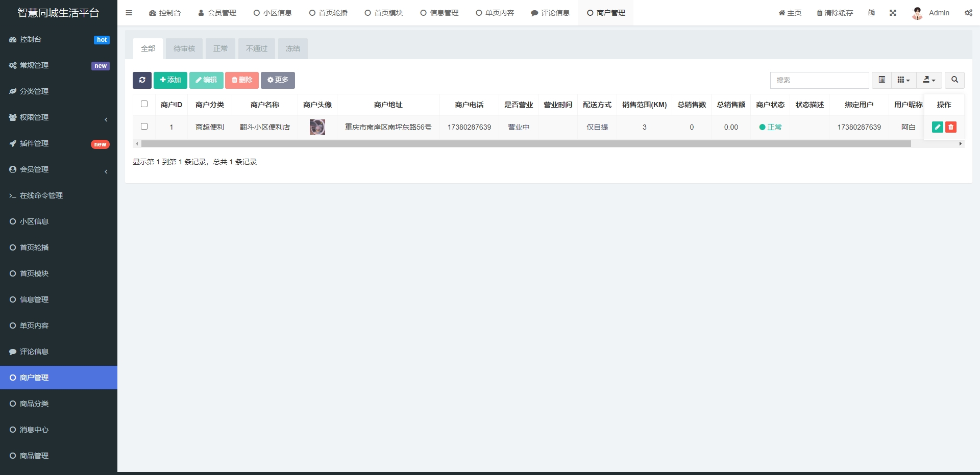
Task: Click the green edit icon in row
Action: pyautogui.click(x=937, y=127)
